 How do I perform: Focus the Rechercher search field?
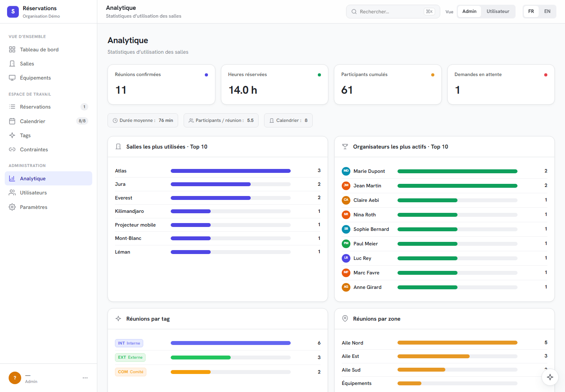coord(393,11)
